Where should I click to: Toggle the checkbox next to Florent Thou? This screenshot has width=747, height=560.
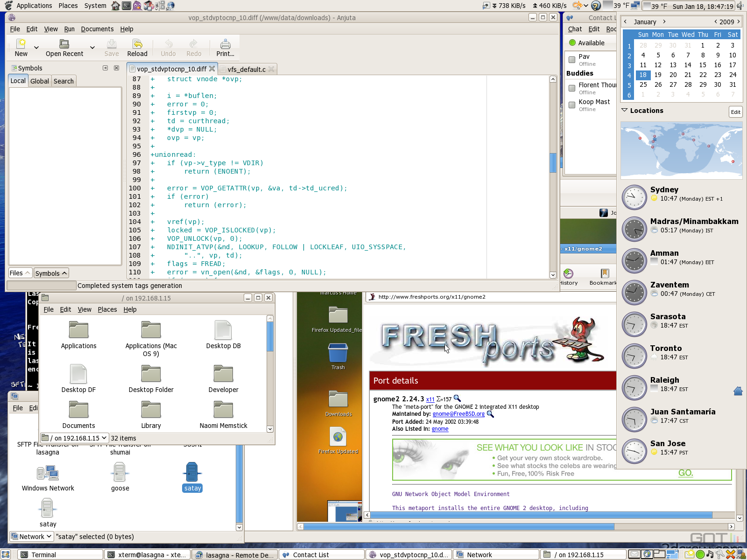572,88
